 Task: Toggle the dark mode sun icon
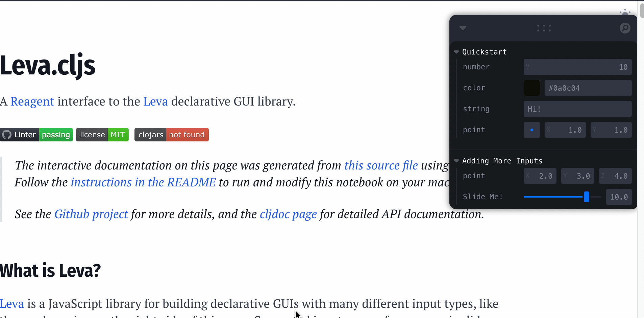pyautogui.click(x=625, y=12)
